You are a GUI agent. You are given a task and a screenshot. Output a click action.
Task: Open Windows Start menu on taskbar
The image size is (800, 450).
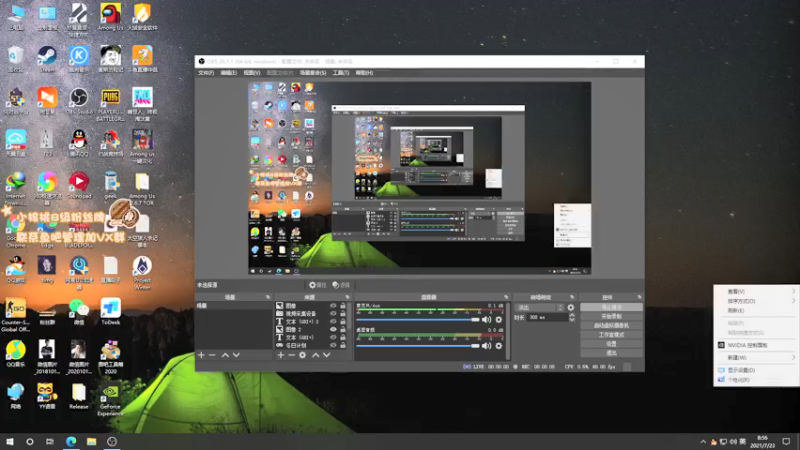(10, 441)
